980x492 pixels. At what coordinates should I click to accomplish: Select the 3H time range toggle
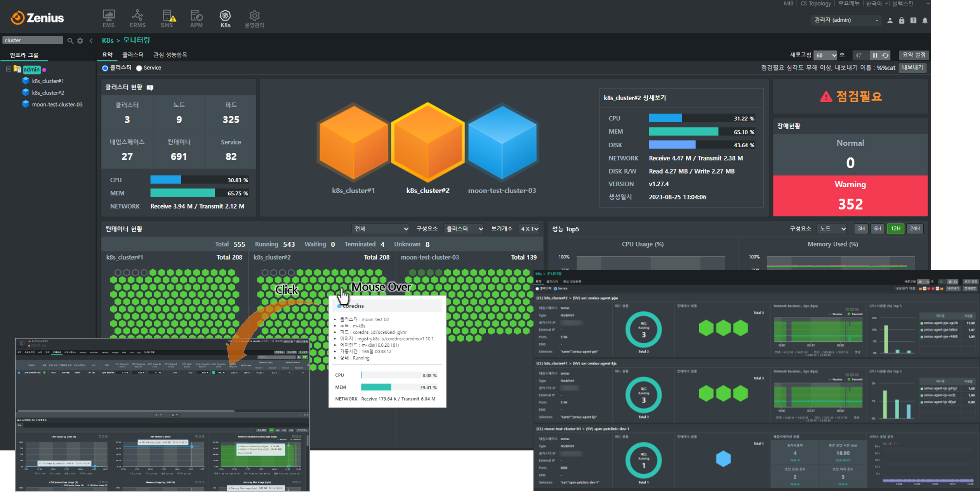pyautogui.click(x=861, y=229)
